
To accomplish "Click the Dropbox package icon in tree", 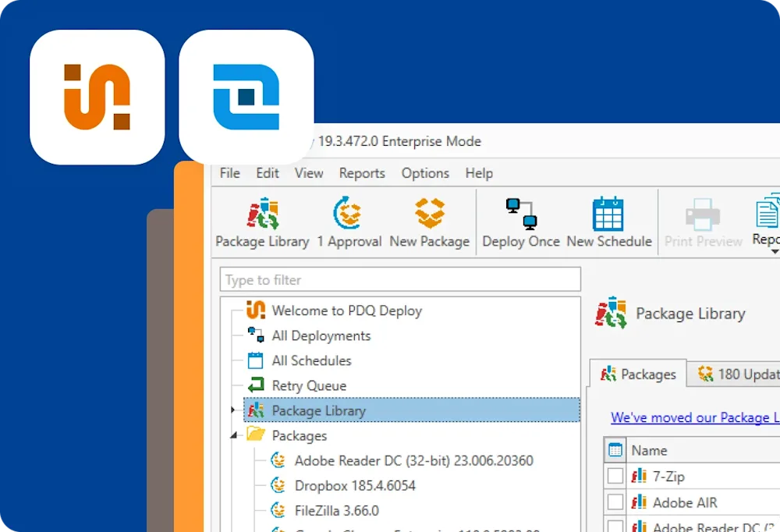I will 278,485.
